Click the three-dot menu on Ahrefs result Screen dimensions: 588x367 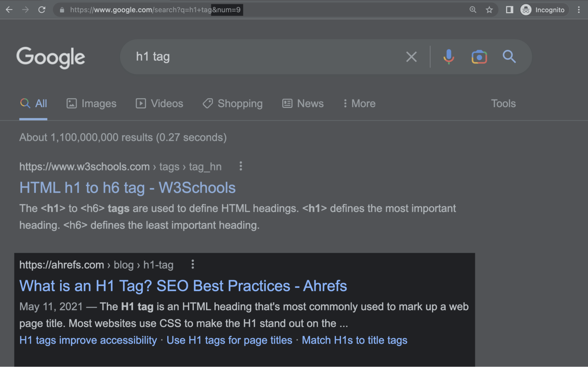[x=192, y=264]
